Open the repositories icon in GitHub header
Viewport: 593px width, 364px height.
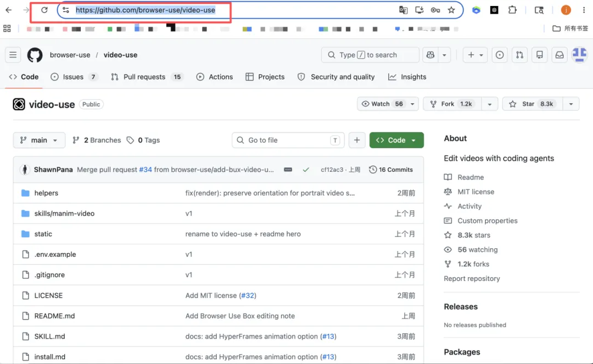tap(540, 55)
